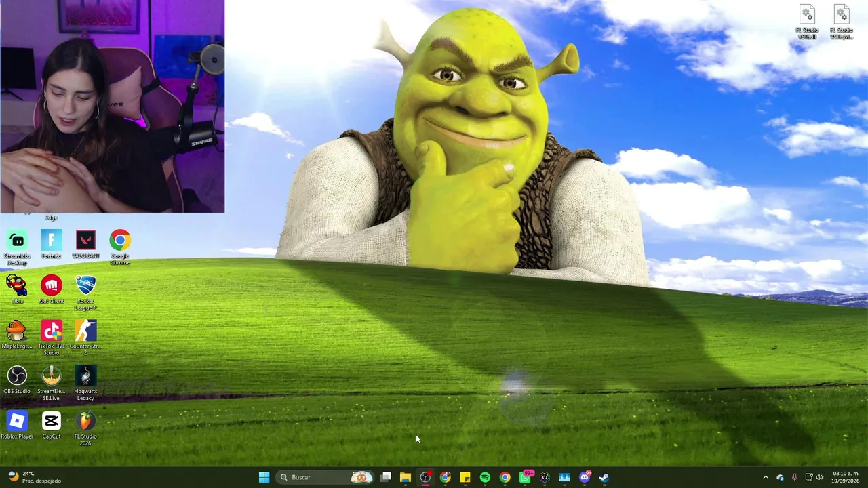Select the FL Studio VSTi.dll file
This screenshot has height=488, width=868.
pyautogui.click(x=807, y=22)
